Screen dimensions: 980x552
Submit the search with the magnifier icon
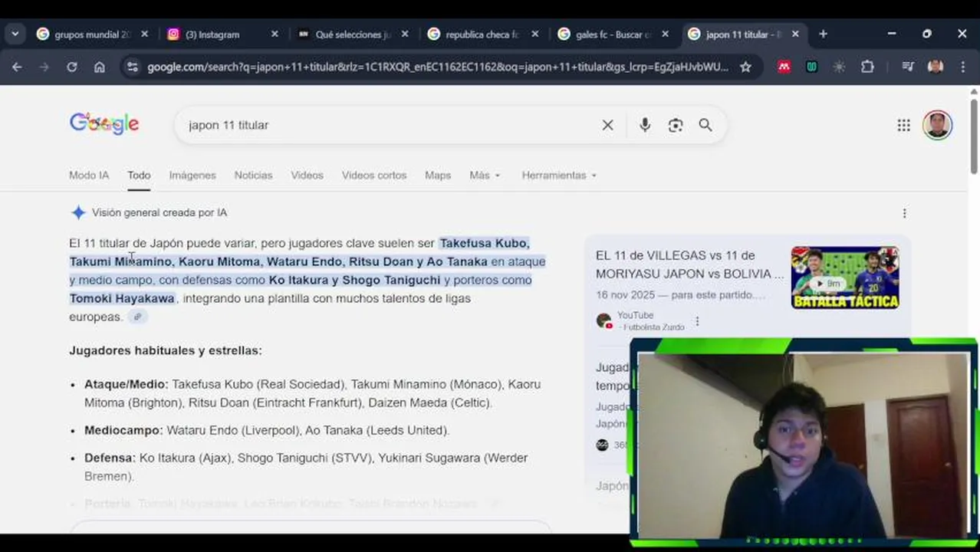click(x=705, y=125)
